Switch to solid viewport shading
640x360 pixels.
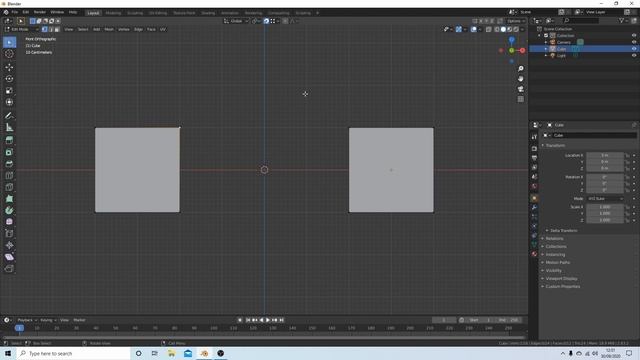pyautogui.click(x=503, y=29)
